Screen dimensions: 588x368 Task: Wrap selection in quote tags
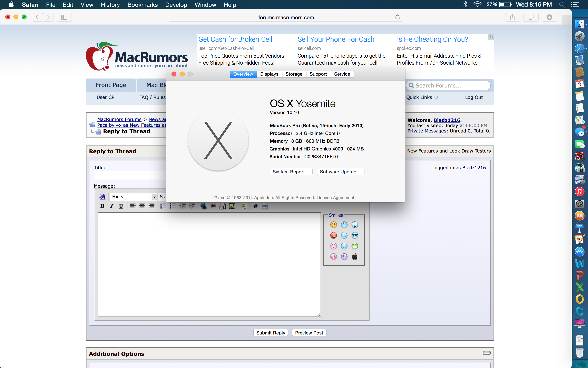pyautogui.click(x=243, y=206)
